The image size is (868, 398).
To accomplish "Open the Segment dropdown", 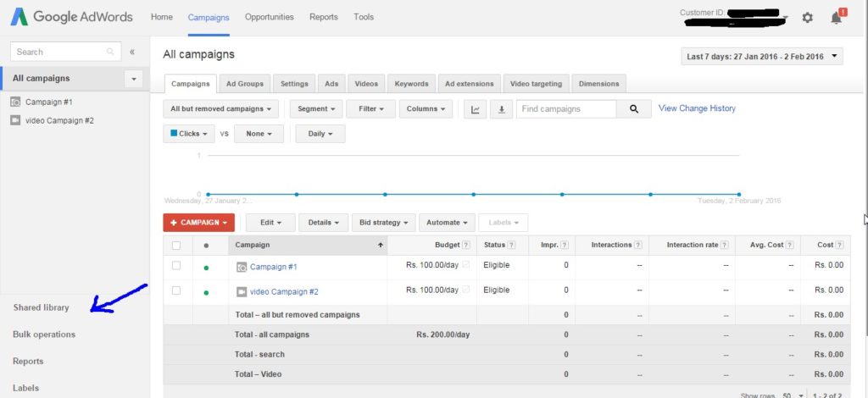I will (316, 109).
